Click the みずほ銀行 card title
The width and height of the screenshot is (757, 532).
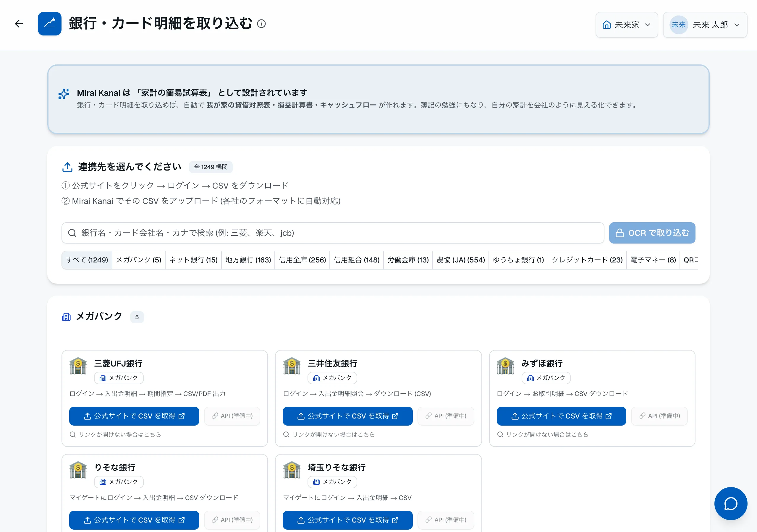point(542,364)
